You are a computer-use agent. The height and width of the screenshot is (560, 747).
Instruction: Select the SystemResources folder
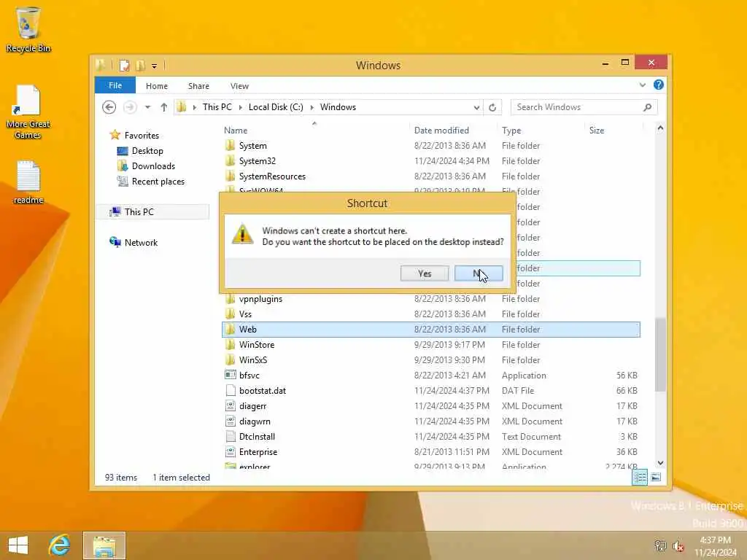[272, 176]
